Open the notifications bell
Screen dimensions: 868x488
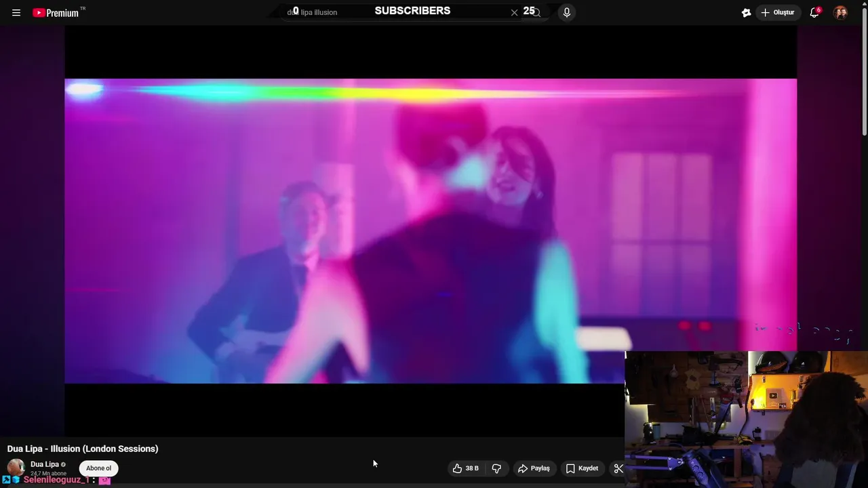point(815,12)
